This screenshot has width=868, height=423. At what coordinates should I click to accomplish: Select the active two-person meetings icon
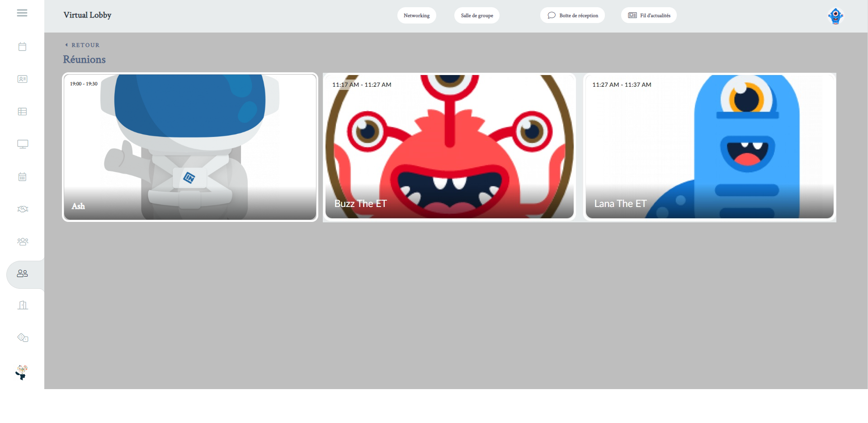23,273
